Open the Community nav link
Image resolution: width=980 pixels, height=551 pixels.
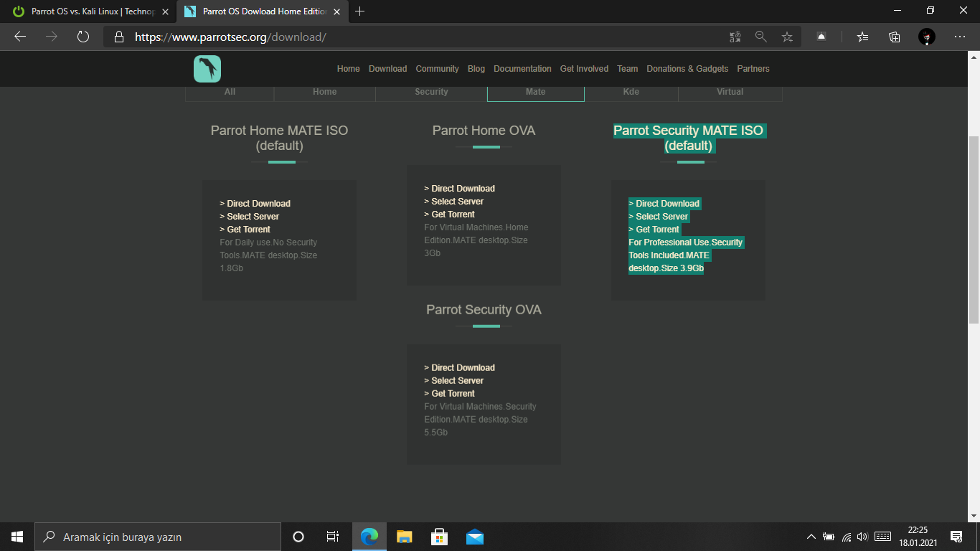(x=437, y=69)
